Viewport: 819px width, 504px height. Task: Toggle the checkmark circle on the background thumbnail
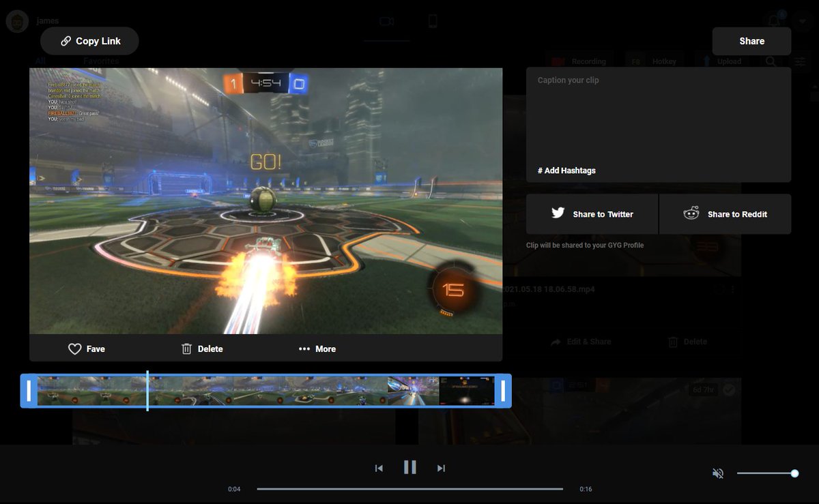coord(729,389)
